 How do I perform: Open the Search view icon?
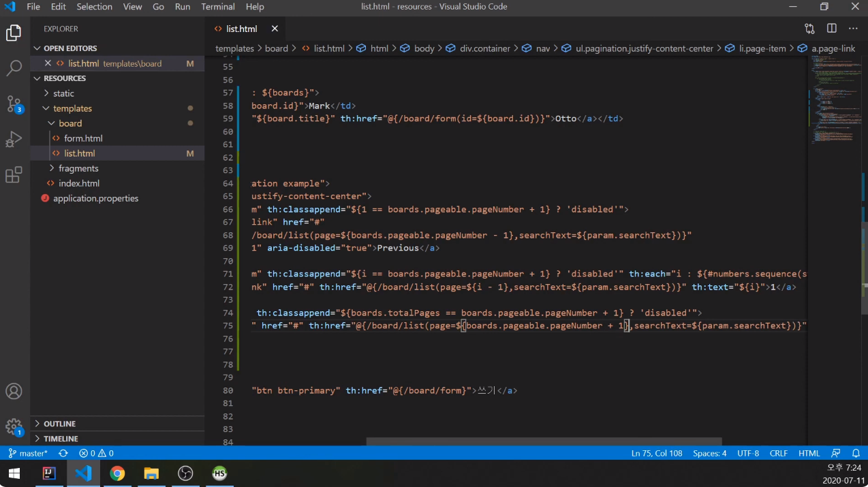[x=14, y=68]
